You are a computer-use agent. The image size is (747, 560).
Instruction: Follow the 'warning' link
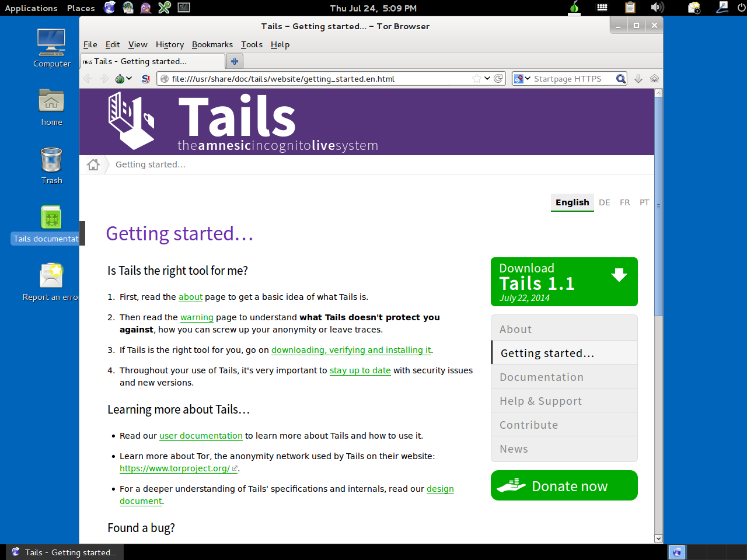[197, 317]
